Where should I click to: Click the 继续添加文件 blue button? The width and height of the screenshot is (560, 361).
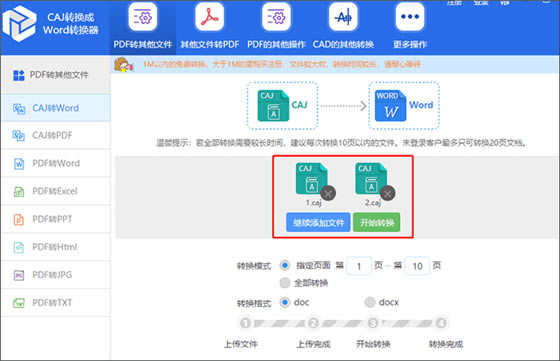[x=318, y=222]
